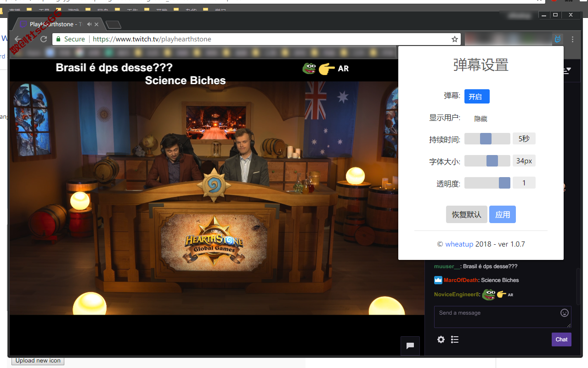588x368 pixels.
Task: Click the Science Biches chat message text
Action: click(500, 280)
